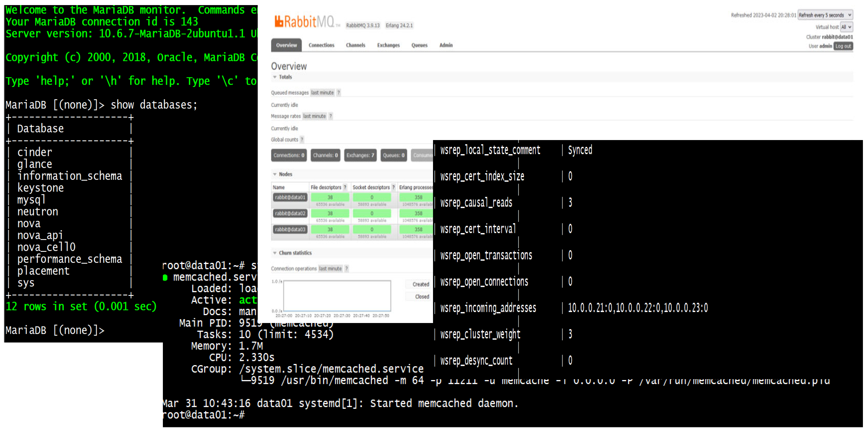Click help icon beside Queued messages

(x=339, y=93)
